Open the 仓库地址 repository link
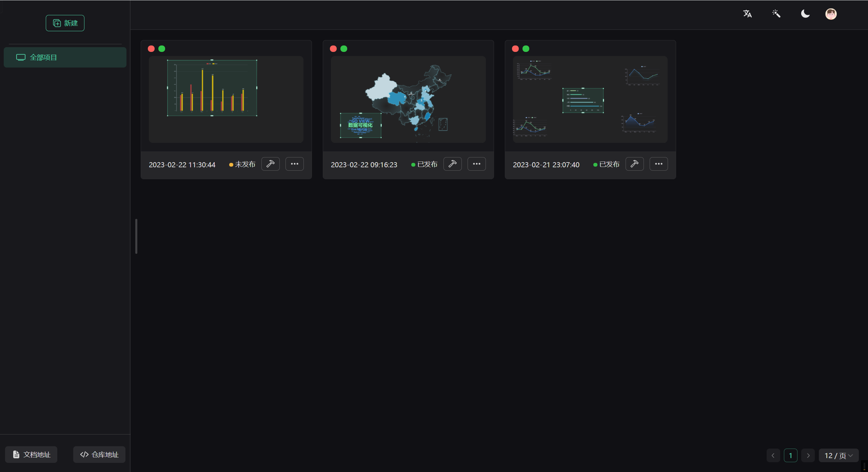Image resolution: width=868 pixels, height=472 pixels. (x=99, y=454)
